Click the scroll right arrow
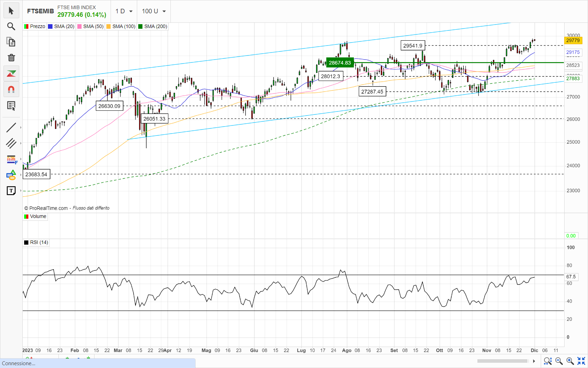Viewport: 588px width, 368px height. coord(534,361)
